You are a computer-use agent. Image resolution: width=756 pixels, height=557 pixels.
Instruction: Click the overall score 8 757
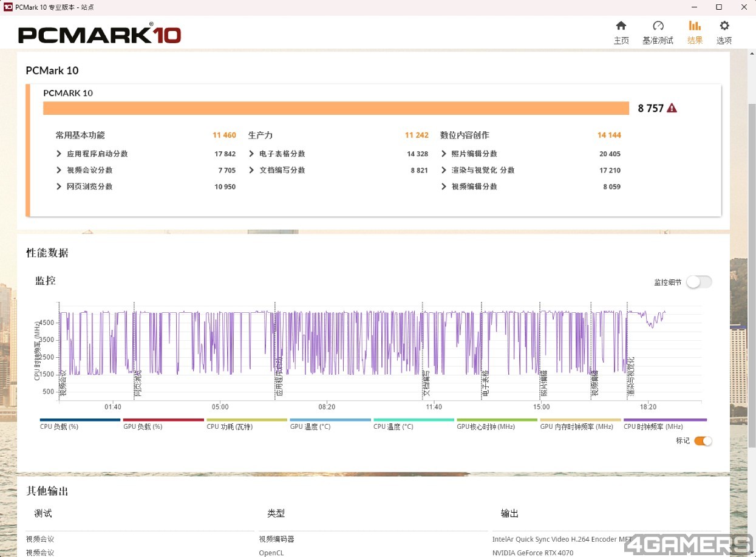pyautogui.click(x=650, y=108)
